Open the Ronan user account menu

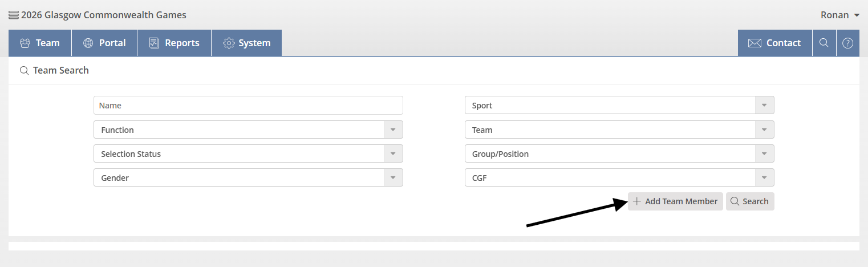point(839,15)
